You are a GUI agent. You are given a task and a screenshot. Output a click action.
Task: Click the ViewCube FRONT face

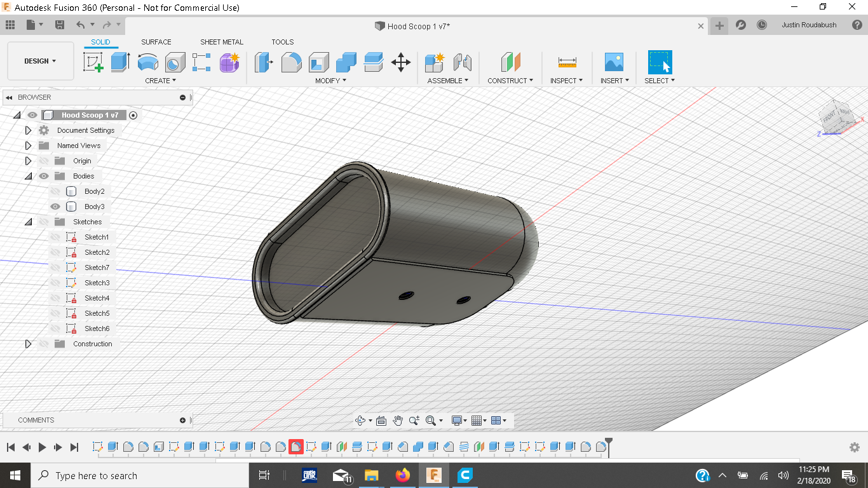[x=830, y=117]
